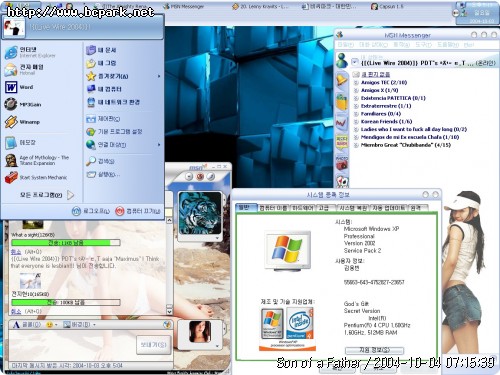The height and width of the screenshot is (375, 500).
Task: Open the 내 문서 folder entry
Action: [x=101, y=50]
